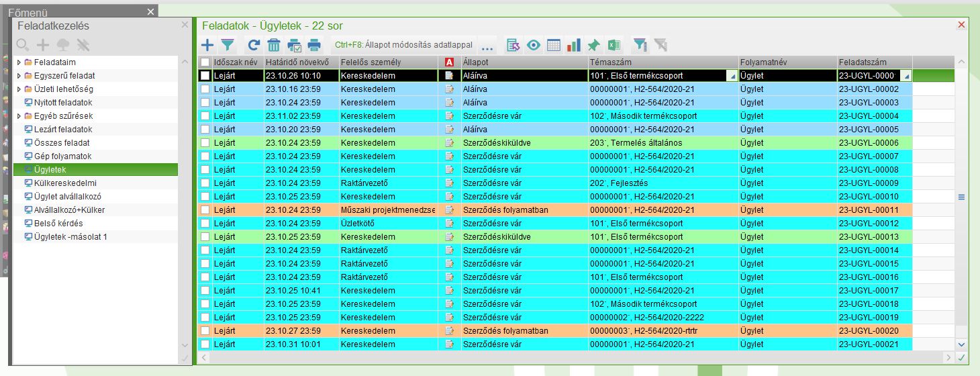
Task: Refresh the Feladatok list
Action: coord(254,45)
